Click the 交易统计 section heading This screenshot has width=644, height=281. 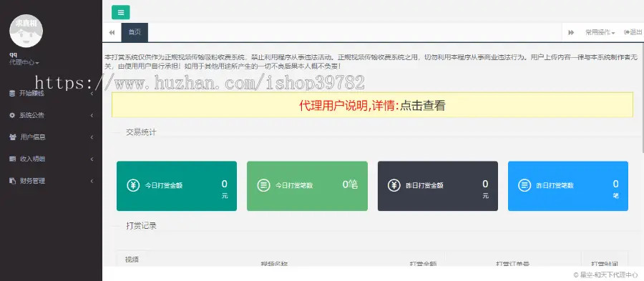(x=141, y=132)
